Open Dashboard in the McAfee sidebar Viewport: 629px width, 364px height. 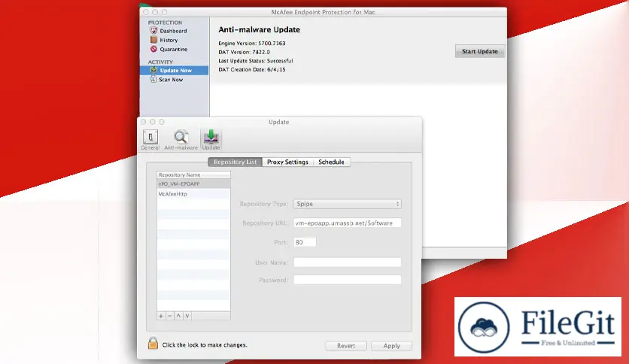point(173,31)
